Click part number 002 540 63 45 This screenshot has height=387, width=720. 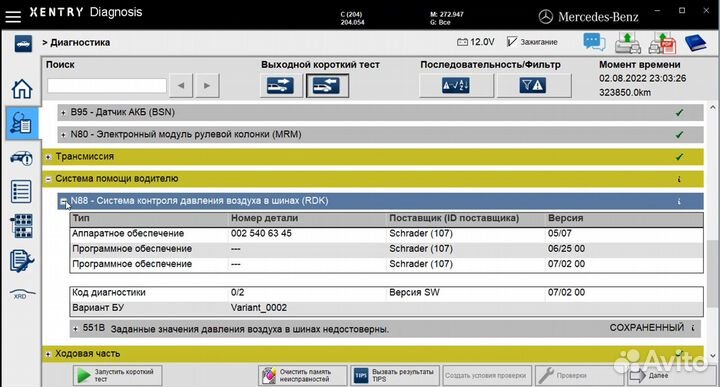[261, 233]
